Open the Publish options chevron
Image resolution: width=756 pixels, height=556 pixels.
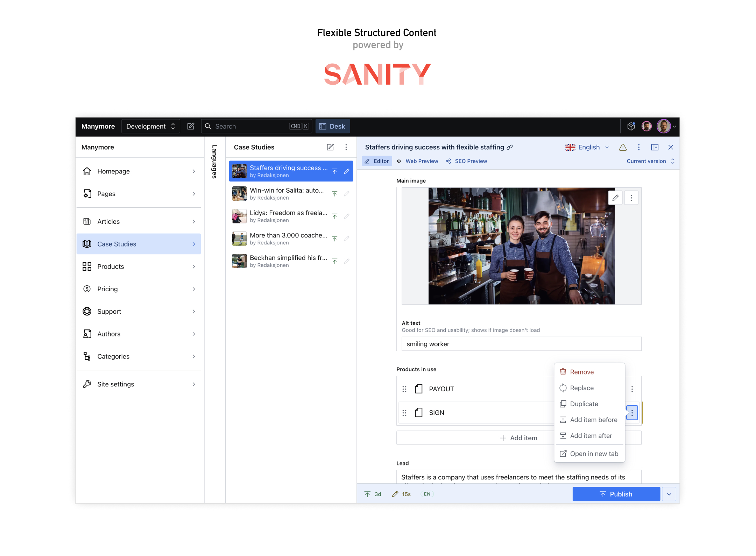coord(669,494)
